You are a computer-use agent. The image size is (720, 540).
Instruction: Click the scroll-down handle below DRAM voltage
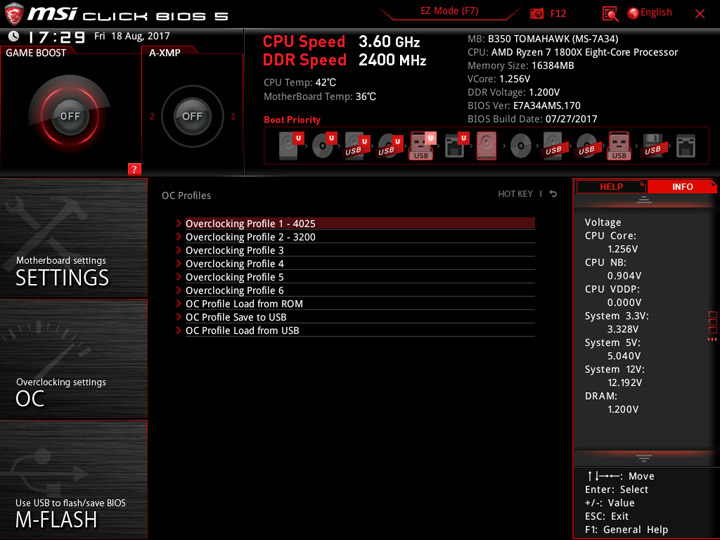644,458
